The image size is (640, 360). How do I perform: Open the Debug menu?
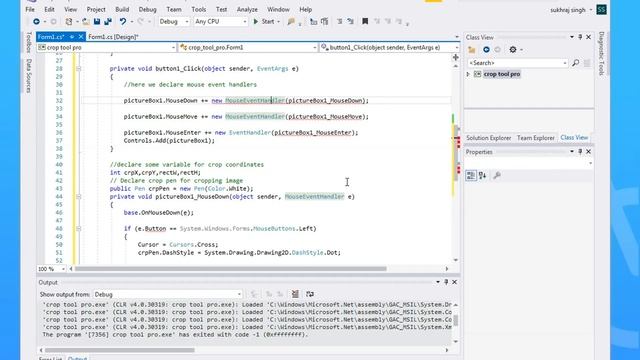pyautogui.click(x=147, y=9)
